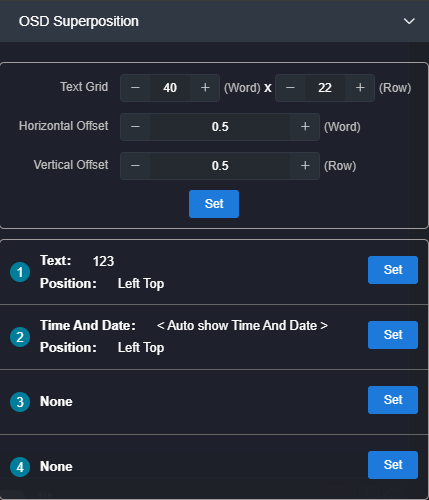Increase Text Grid word count

click(x=205, y=88)
